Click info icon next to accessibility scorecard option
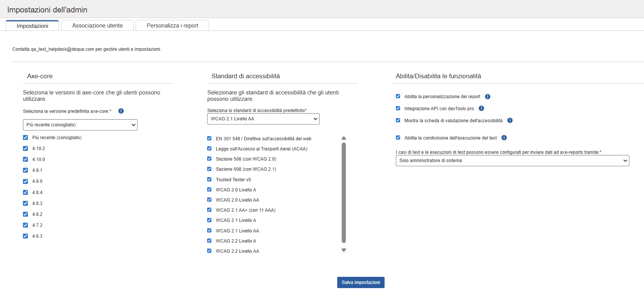 [510, 120]
